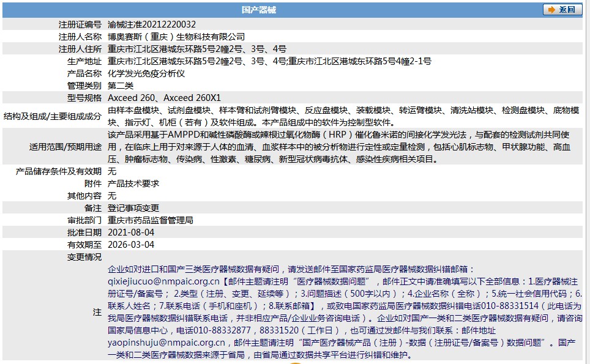
Task: Click the 附件 label
Action: [x=93, y=184]
